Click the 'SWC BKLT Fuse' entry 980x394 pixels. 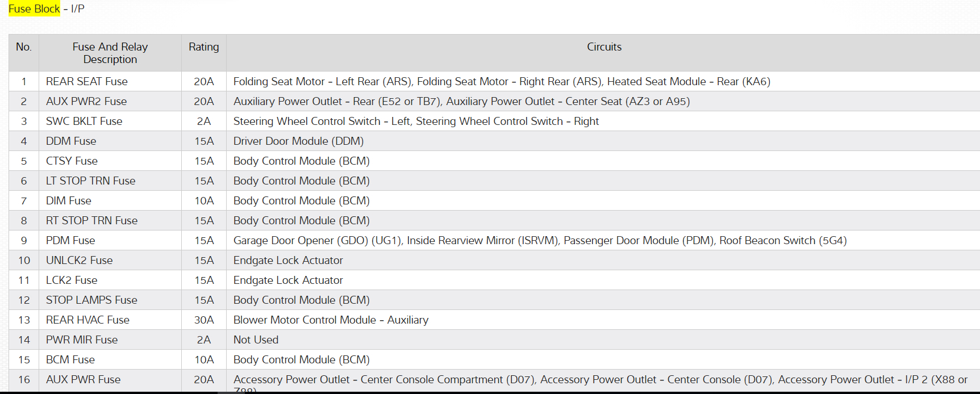tap(84, 121)
